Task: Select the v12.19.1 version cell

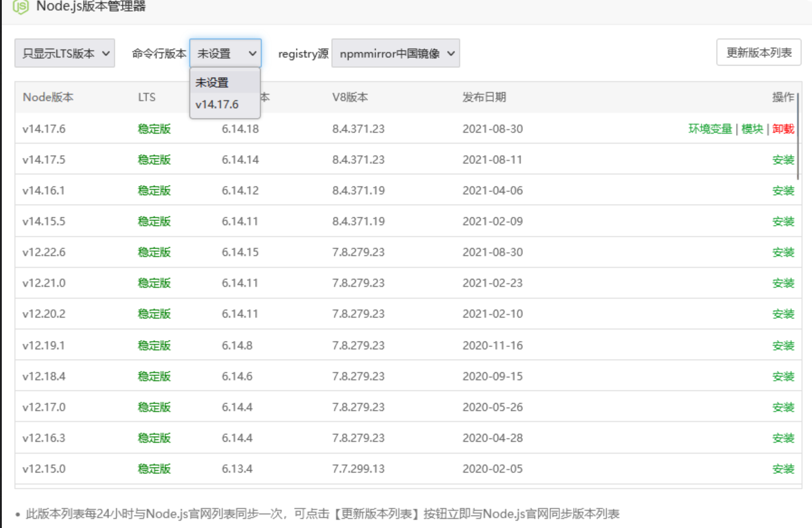Action: [44, 345]
